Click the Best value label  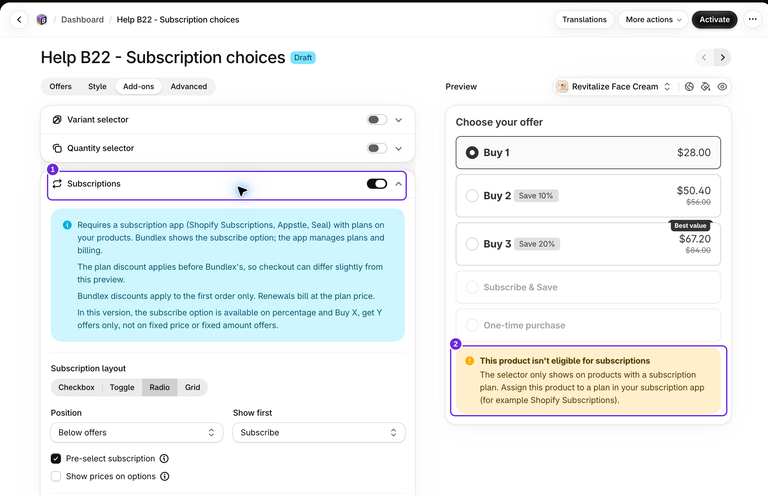[690, 226]
